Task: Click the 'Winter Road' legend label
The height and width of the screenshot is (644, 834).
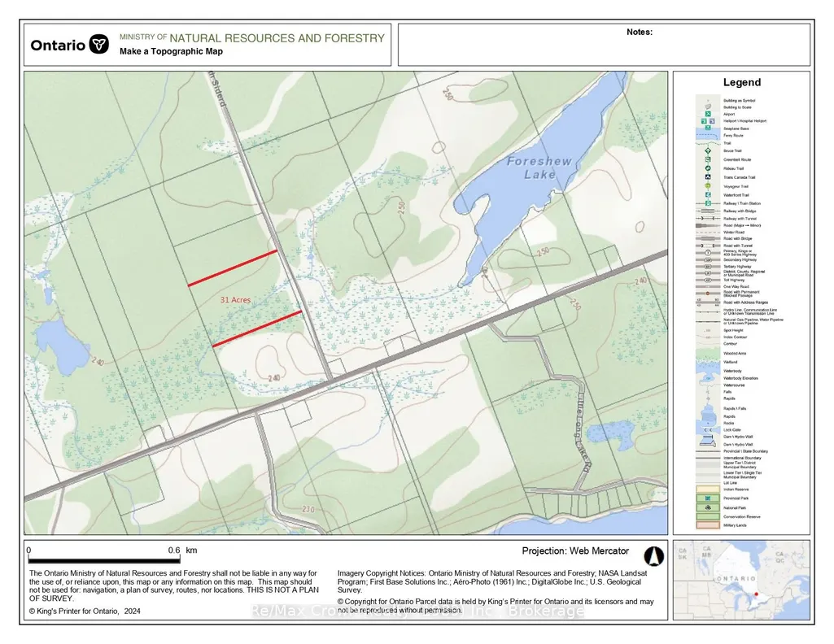Action: pos(733,233)
